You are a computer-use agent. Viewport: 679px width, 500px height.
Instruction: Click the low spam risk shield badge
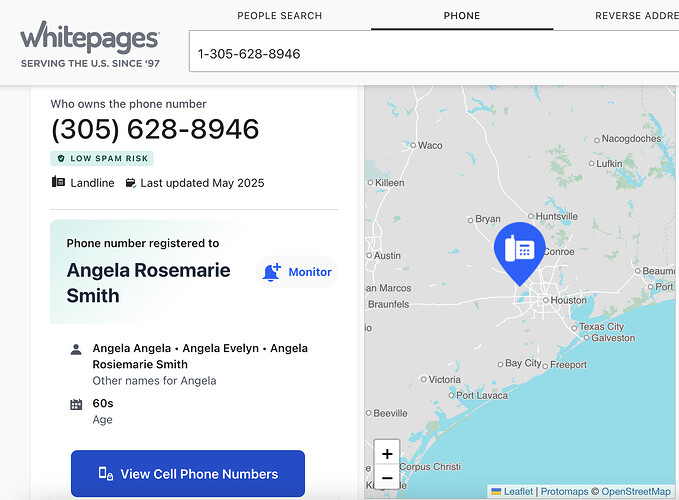pyautogui.click(x=102, y=158)
